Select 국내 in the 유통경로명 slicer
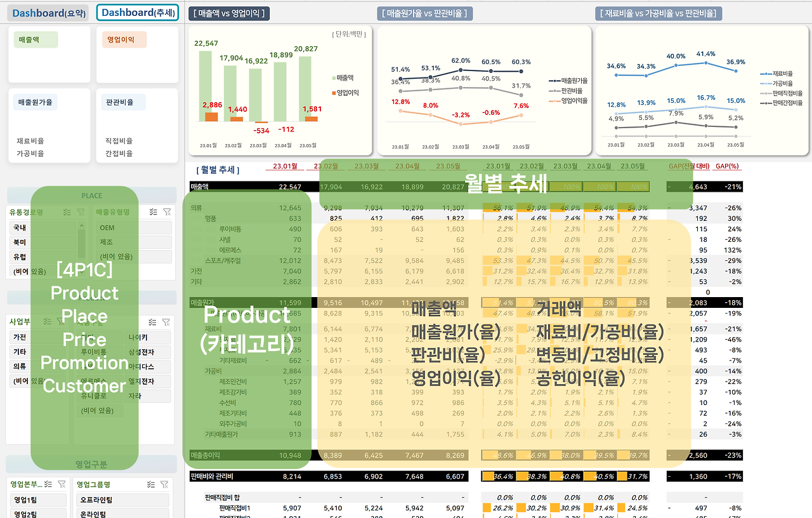Image resolution: width=812 pixels, height=518 pixels. (41, 227)
